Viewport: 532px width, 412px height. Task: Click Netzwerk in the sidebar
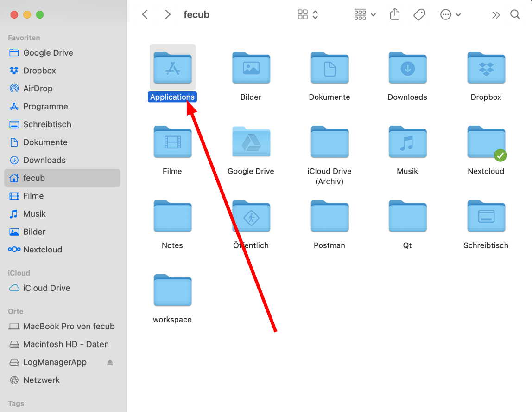click(x=41, y=380)
